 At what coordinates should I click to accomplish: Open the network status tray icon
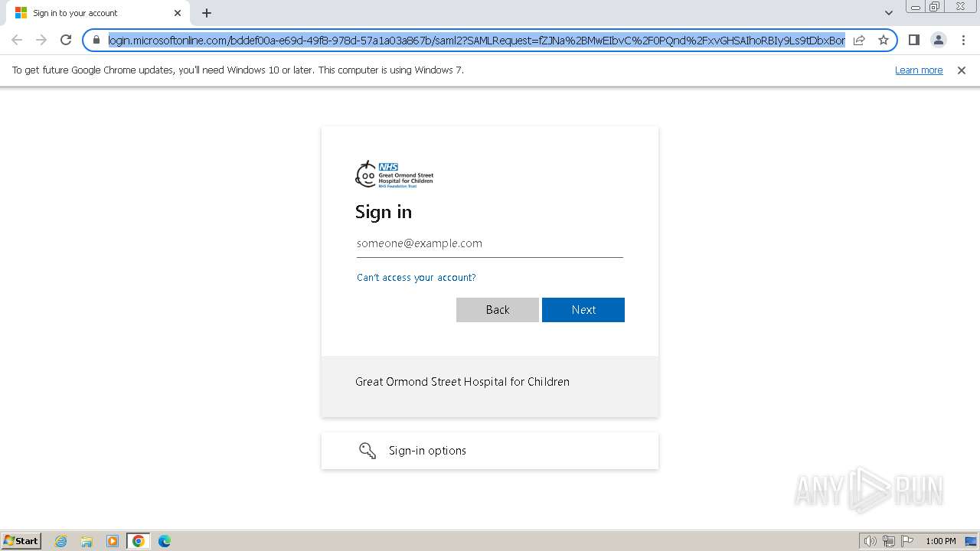click(x=889, y=541)
